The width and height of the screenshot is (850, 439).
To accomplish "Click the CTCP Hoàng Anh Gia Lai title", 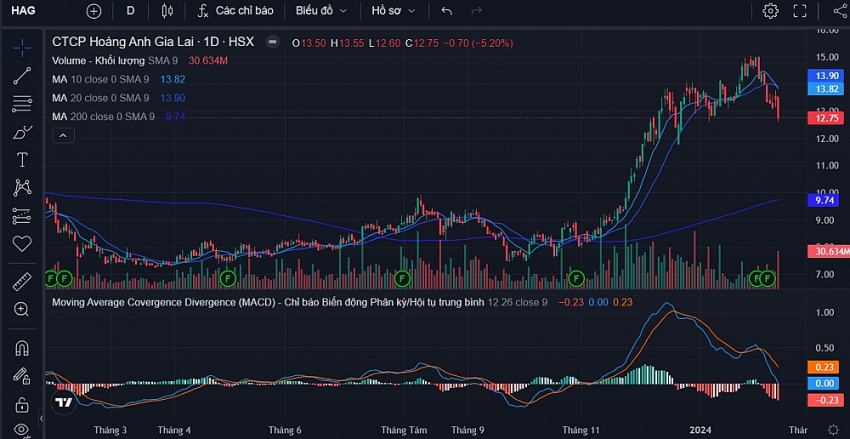I will [152, 42].
